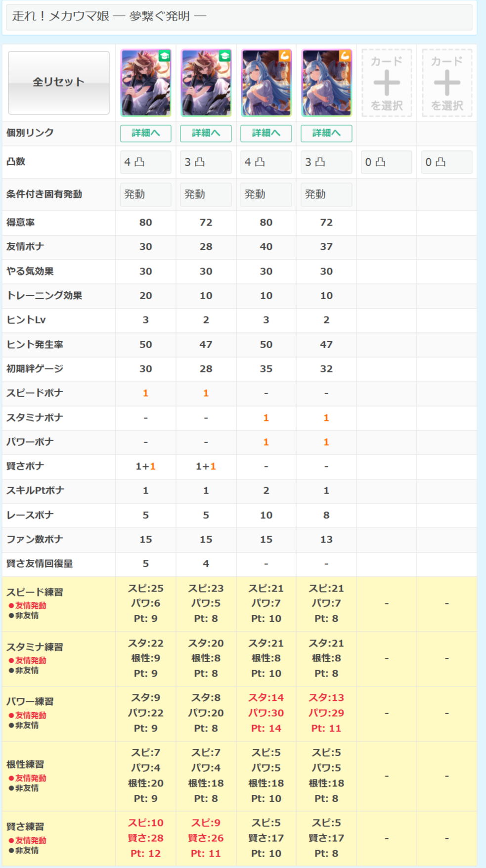486x868 pixels.
Task: Select 非友情 under パワー練習
Action: pos(23,726)
